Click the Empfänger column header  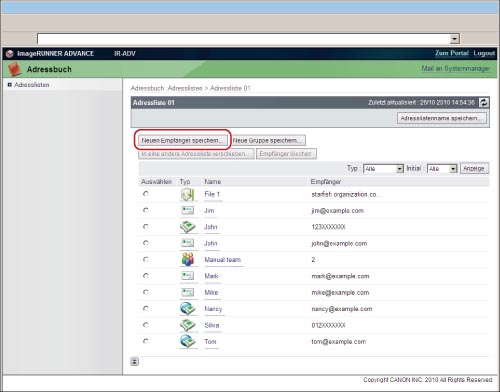coord(326,182)
